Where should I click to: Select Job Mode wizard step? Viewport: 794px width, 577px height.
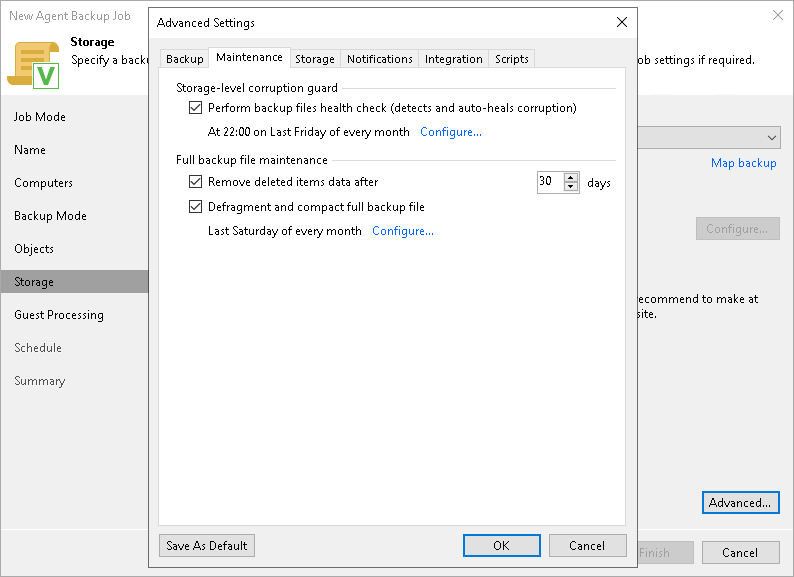[x=39, y=117]
